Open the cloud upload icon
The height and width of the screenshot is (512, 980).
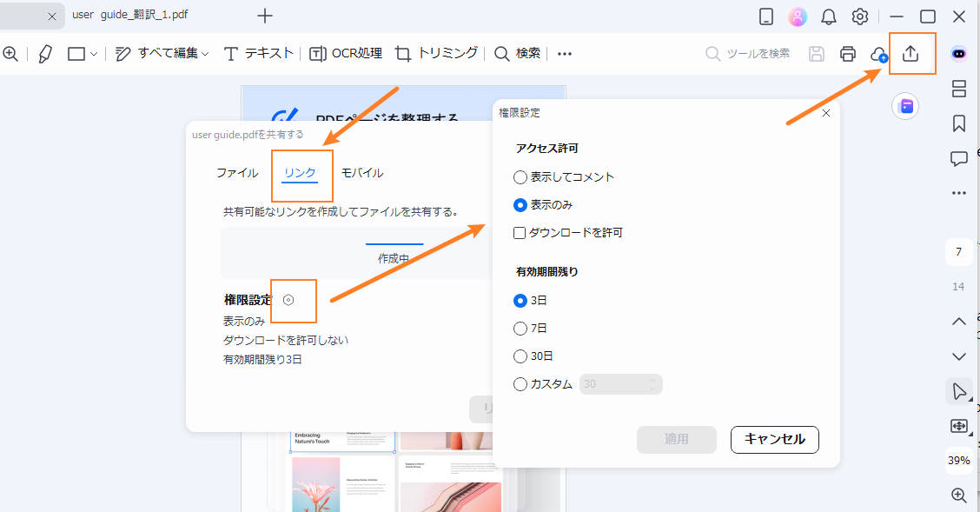pos(877,53)
